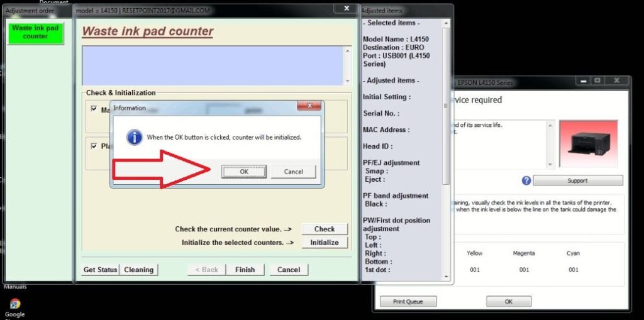
Task: Click the Destination : EURO text
Action: tap(394, 47)
